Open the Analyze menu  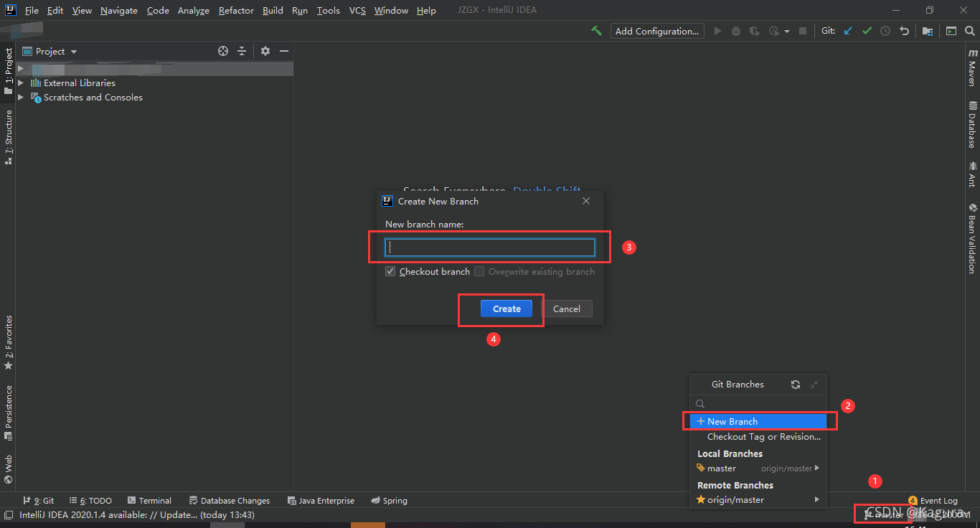[193, 10]
